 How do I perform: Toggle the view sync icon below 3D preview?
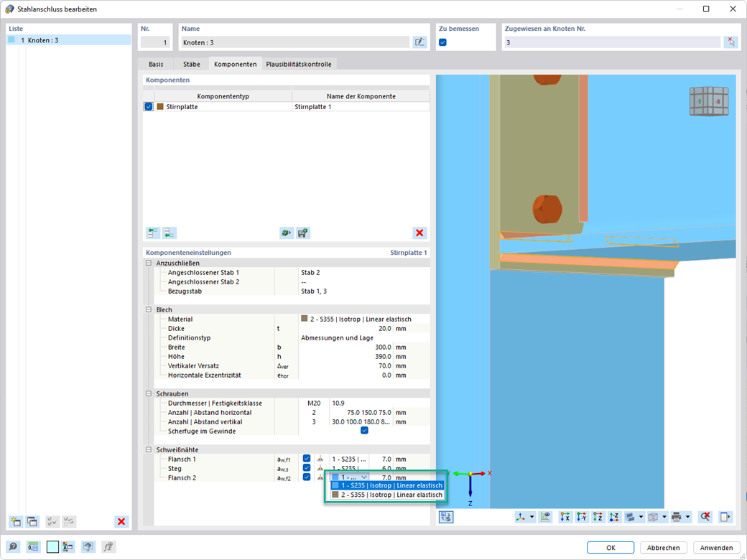coord(446,517)
